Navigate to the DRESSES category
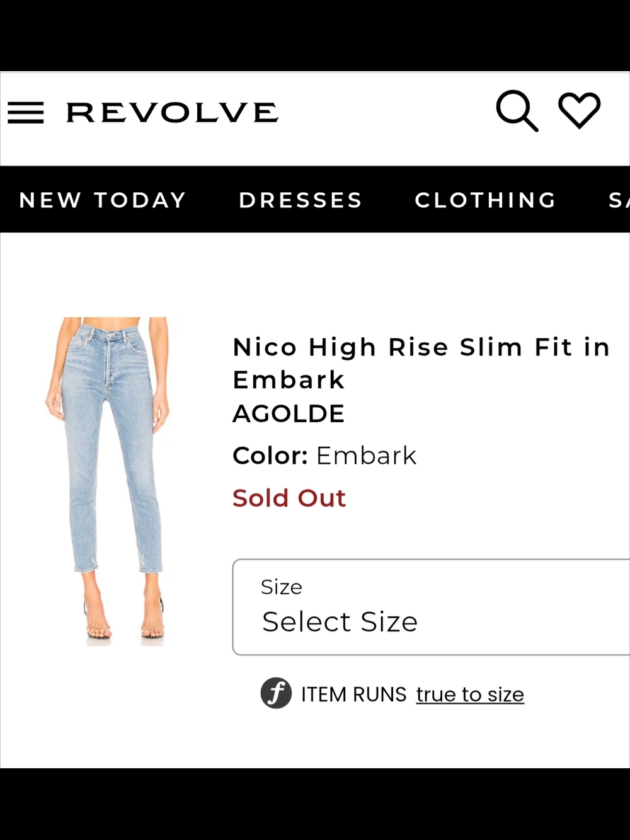 click(301, 200)
